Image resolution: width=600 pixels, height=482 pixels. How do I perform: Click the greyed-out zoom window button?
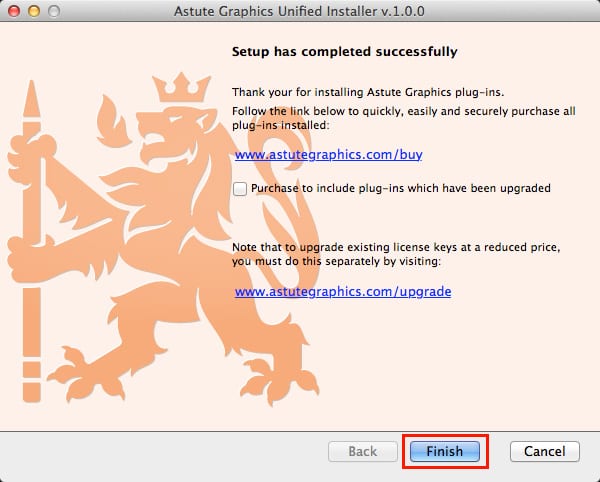(x=54, y=11)
